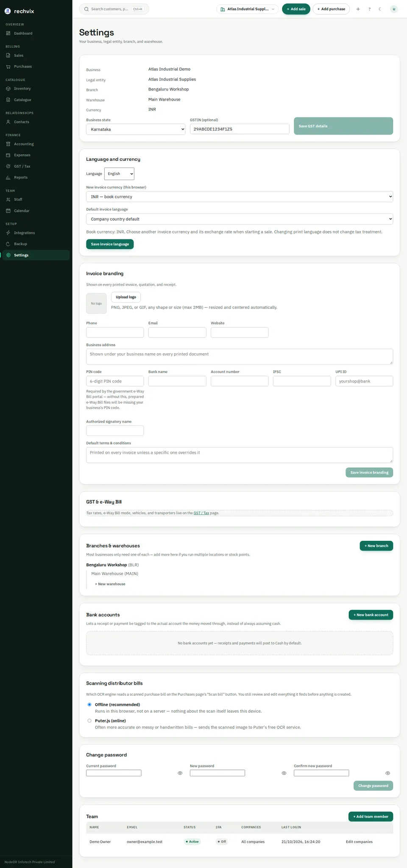407x868 pixels.
Task: Open Integrations in the sidebar
Action: [36, 233]
